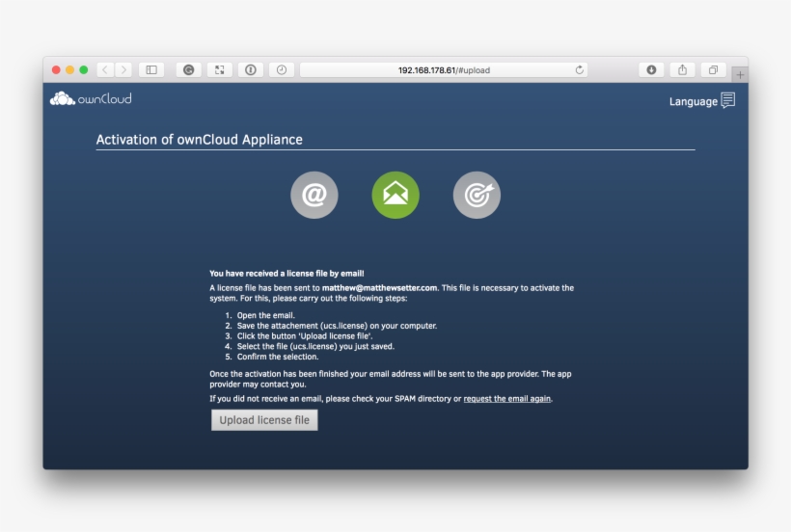The width and height of the screenshot is (791, 532).
Task: Click the clock history extension icon
Action: [282, 70]
